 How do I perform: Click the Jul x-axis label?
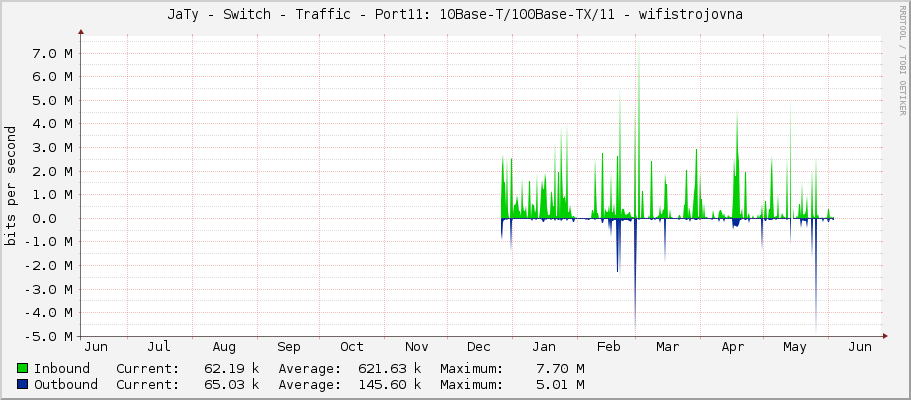coord(159,347)
